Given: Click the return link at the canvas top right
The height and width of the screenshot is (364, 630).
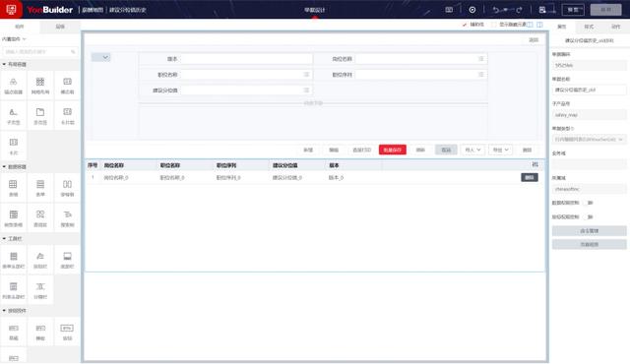Looking at the screenshot, I should point(534,39).
